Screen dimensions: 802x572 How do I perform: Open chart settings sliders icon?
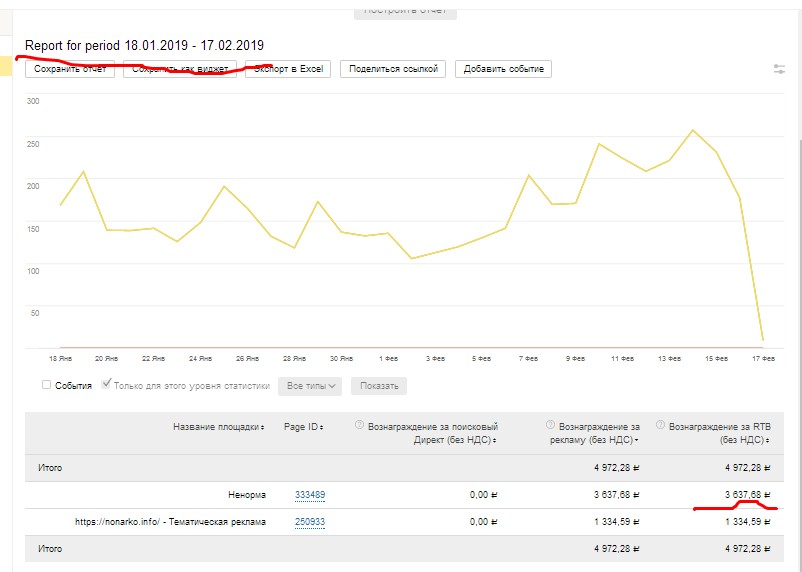[x=779, y=69]
